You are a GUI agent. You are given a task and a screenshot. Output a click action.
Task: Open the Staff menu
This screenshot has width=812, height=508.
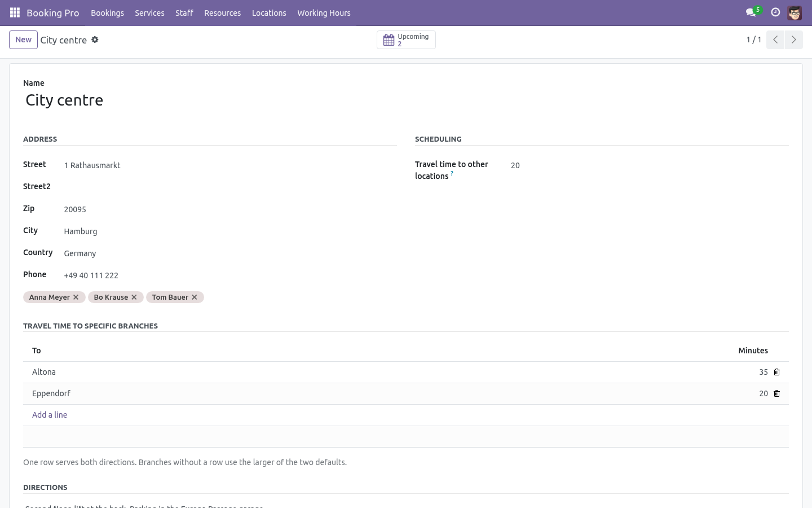pos(184,12)
